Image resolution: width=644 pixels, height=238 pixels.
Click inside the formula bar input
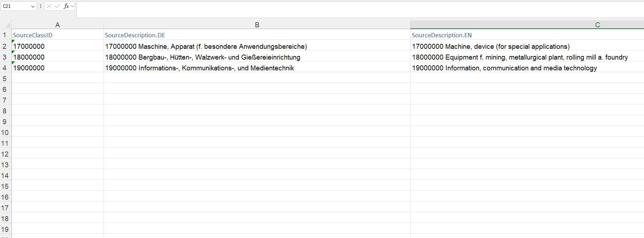pyautogui.click(x=359, y=10)
